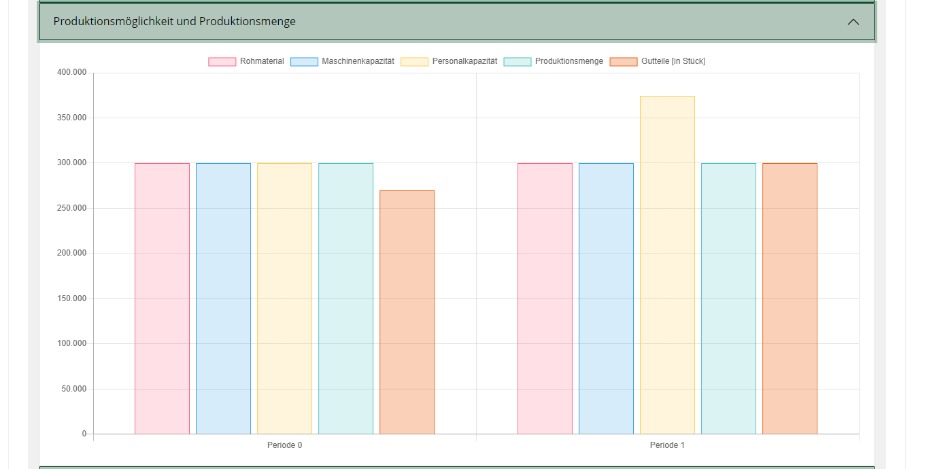The image size is (950, 469).
Task: Select the blue Maschinenkapazität bar in Periode 0
Action: click(x=224, y=299)
